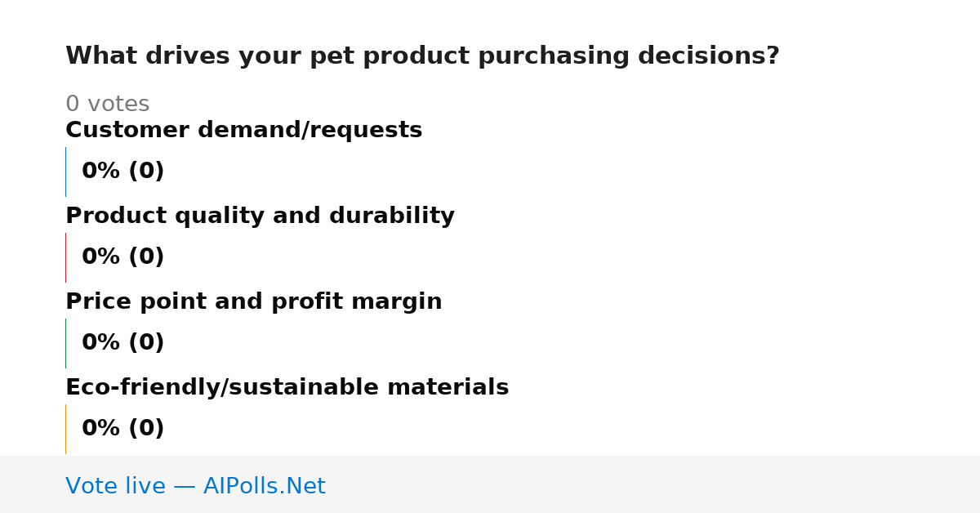Select the 'Customer demand/requests' option label
The height and width of the screenshot is (513, 980).
tap(243, 130)
